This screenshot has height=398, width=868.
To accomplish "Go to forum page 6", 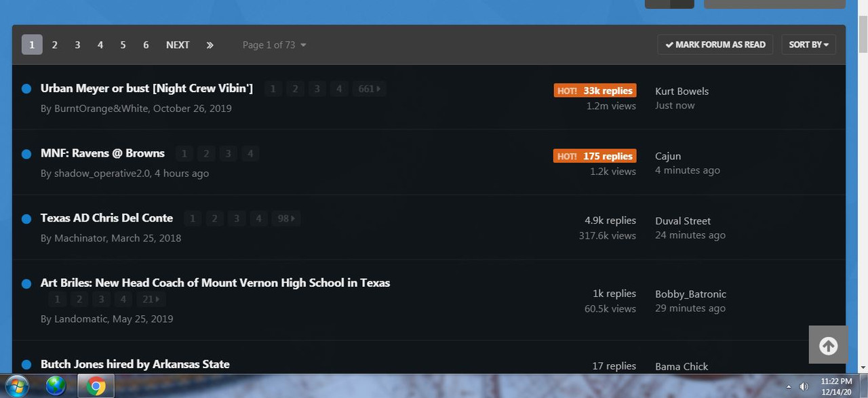I will (x=146, y=45).
